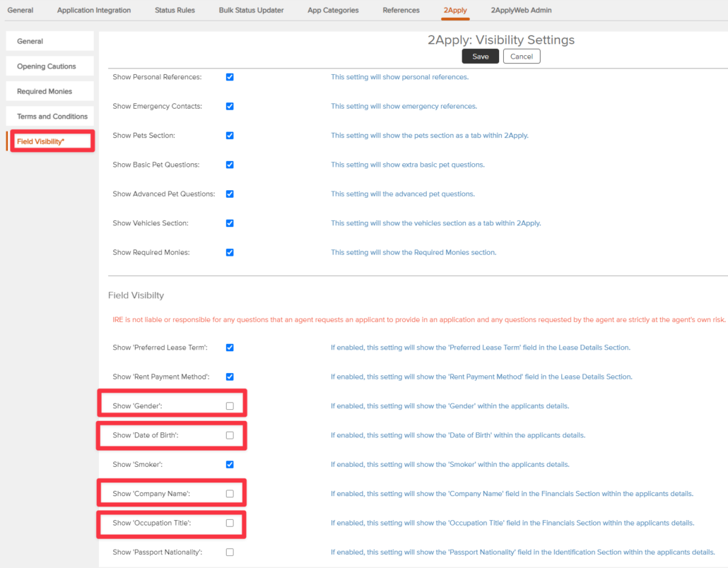
Task: Check Show 'Occupation Title' checkbox
Action: coord(230,523)
